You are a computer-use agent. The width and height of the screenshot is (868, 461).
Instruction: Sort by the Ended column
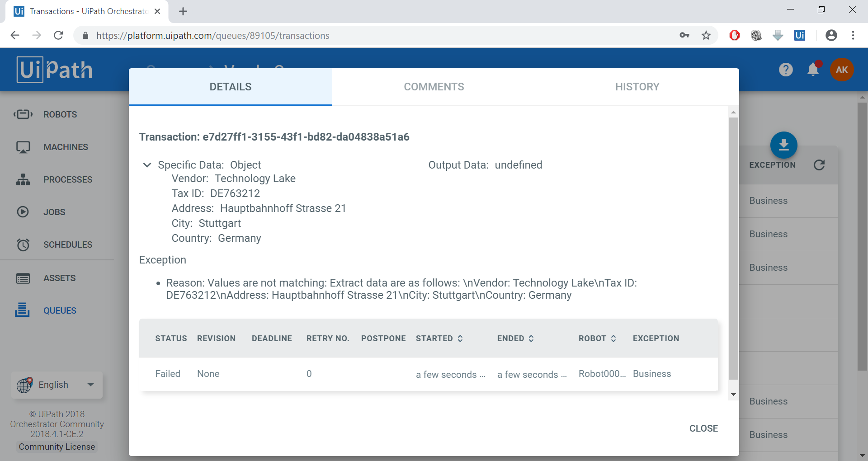click(x=516, y=339)
